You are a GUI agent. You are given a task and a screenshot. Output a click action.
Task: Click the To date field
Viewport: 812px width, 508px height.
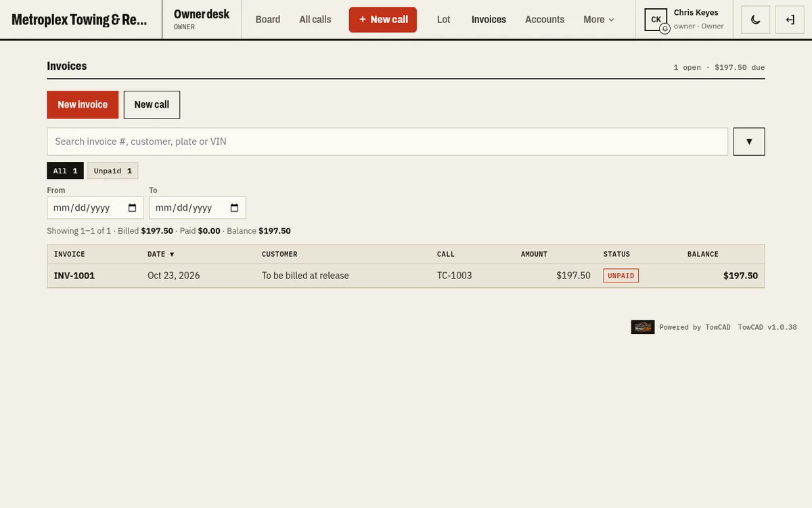point(198,208)
